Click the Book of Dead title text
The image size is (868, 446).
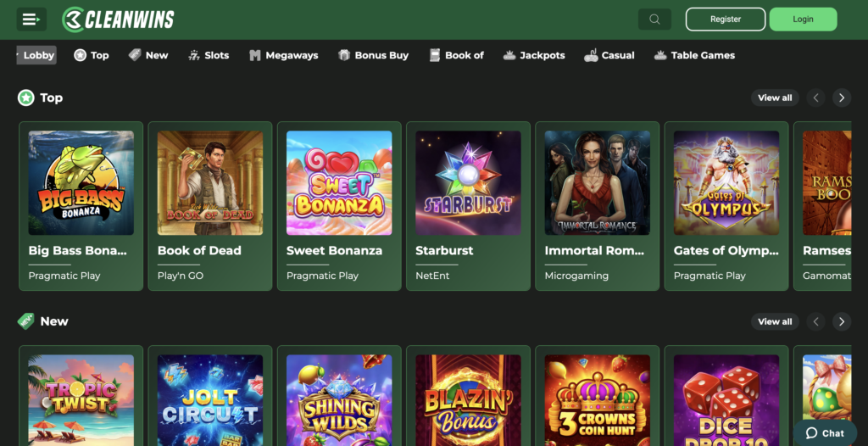tap(199, 250)
